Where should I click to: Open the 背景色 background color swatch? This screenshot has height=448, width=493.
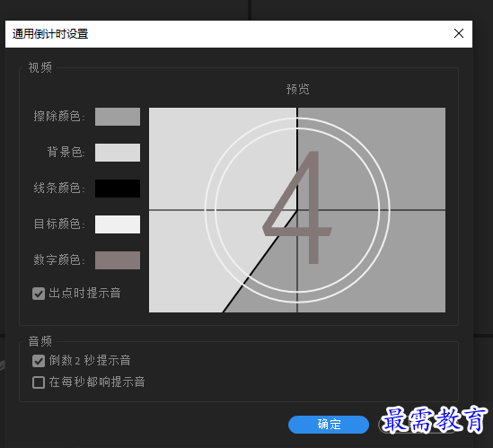tap(118, 153)
